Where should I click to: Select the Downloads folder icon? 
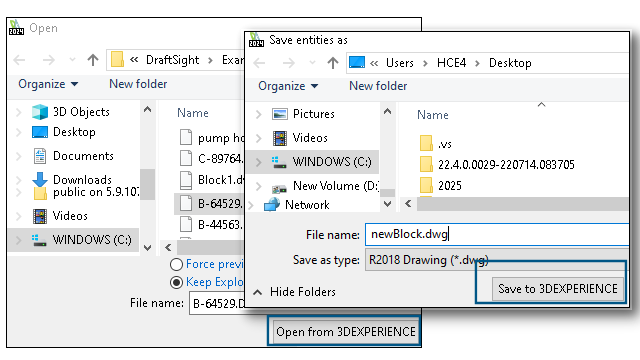tap(40, 180)
